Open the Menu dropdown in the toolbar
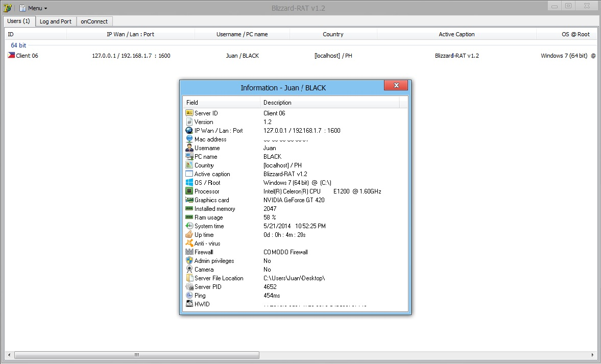Image resolution: width=601 pixels, height=364 pixels. (x=33, y=8)
